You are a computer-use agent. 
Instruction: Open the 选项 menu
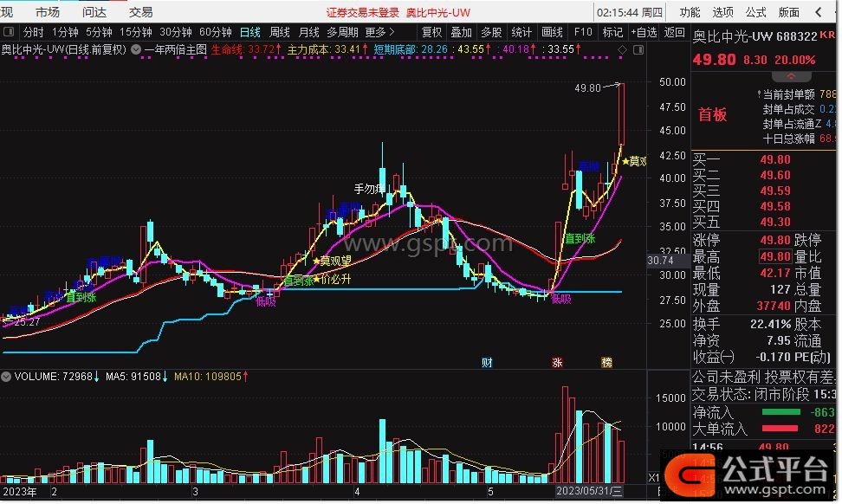tap(722, 12)
